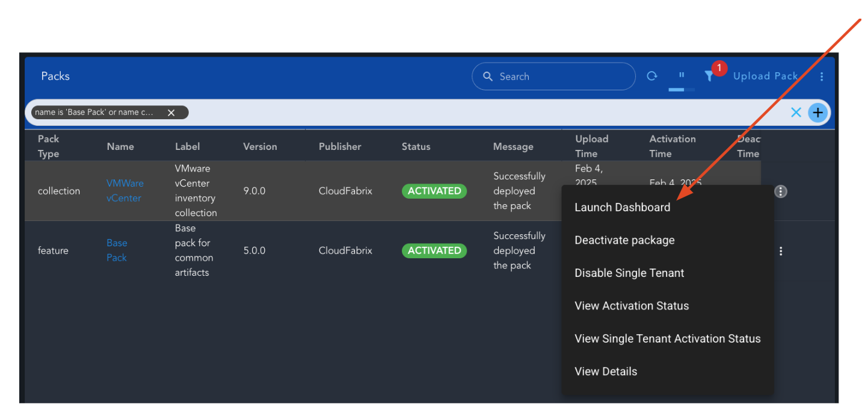
Task: Remove the 'name is Base Pack' filter chip
Action: coord(171,112)
